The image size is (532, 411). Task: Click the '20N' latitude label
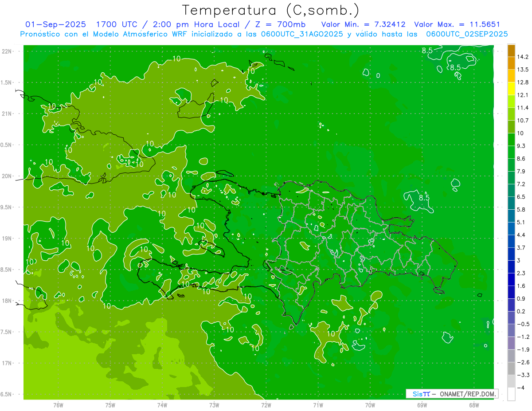(8, 176)
